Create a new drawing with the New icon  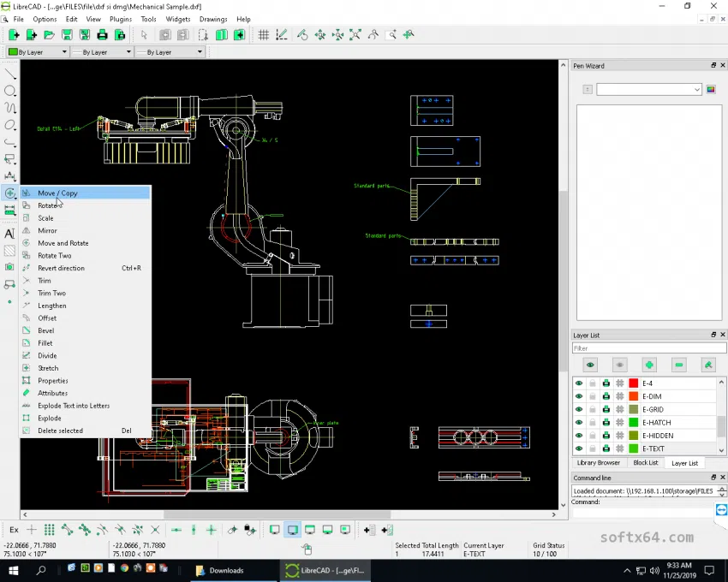(14, 35)
